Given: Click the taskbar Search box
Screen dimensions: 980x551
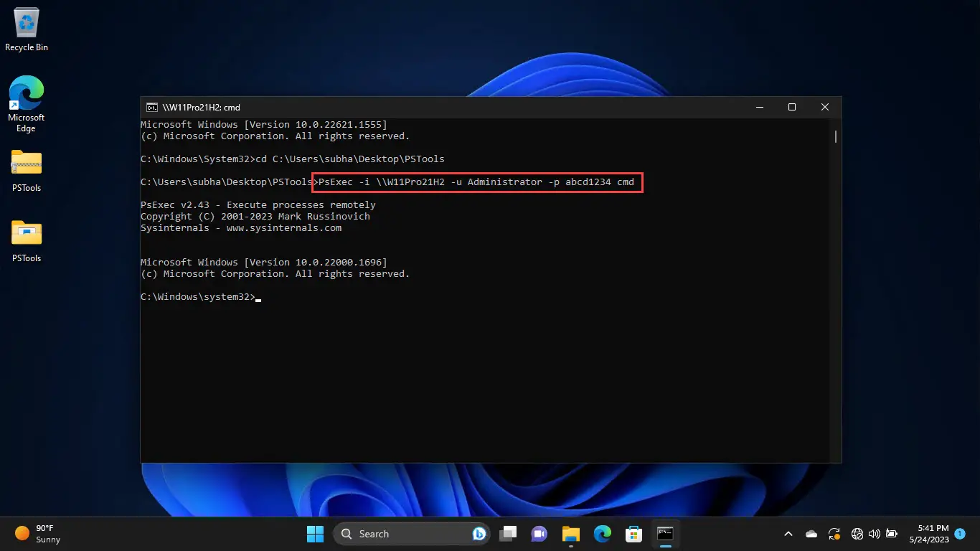Looking at the screenshot, I should 413,534.
